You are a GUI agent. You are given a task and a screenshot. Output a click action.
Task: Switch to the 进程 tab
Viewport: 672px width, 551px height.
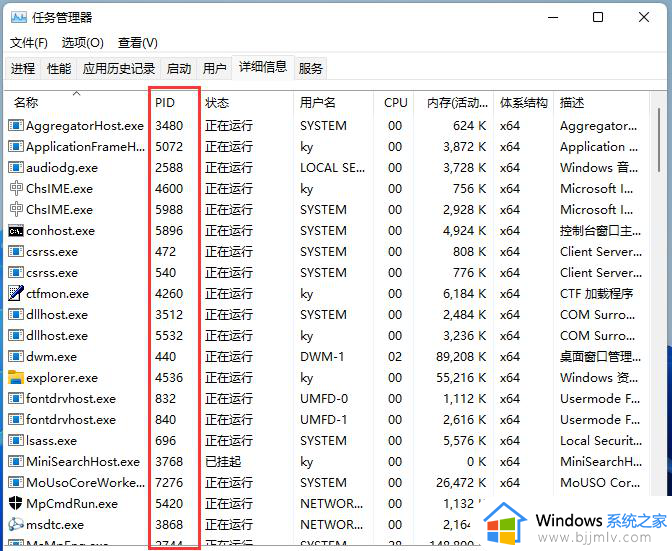(23, 68)
